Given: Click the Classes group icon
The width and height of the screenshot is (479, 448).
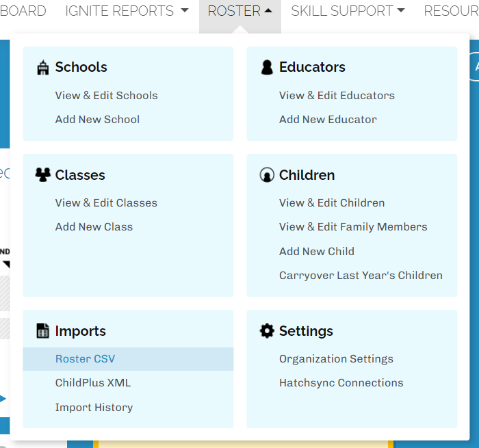Looking at the screenshot, I should (43, 175).
